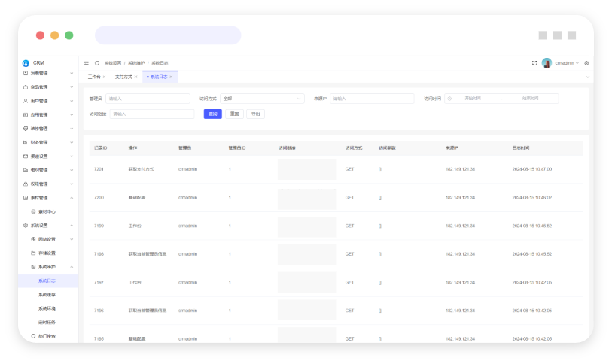Expand the 网站设置 submenu chevron

pyautogui.click(x=72, y=239)
